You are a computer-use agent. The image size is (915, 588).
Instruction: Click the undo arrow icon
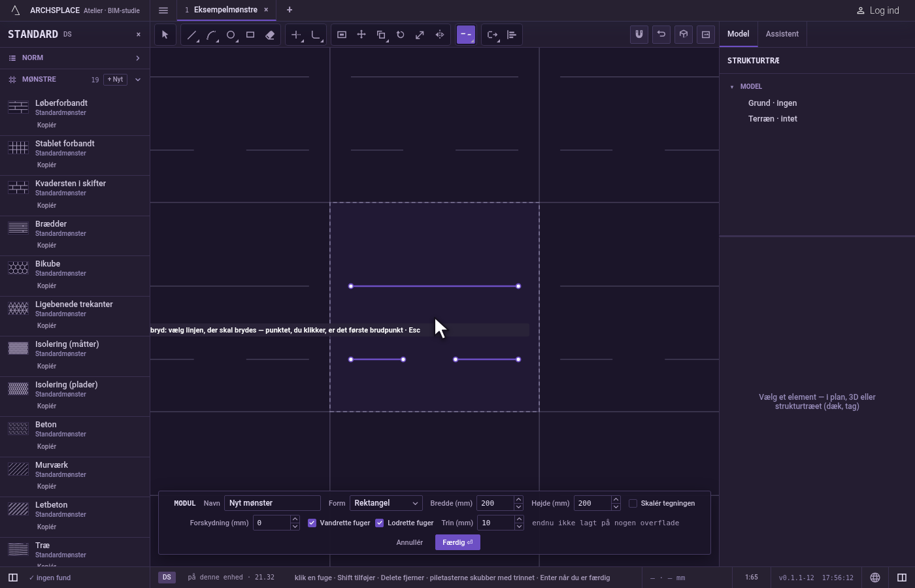click(x=661, y=35)
